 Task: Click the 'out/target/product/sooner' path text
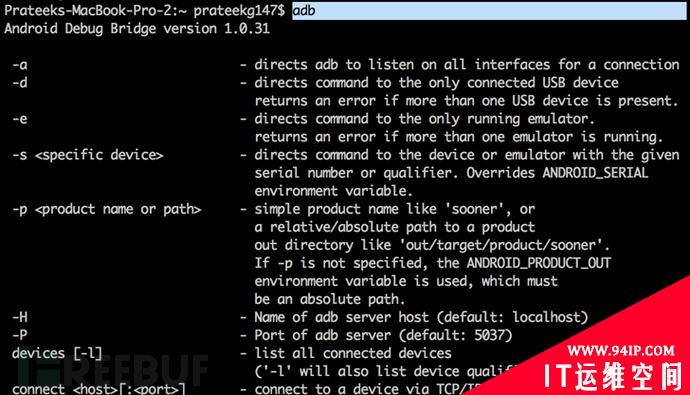[x=504, y=245]
